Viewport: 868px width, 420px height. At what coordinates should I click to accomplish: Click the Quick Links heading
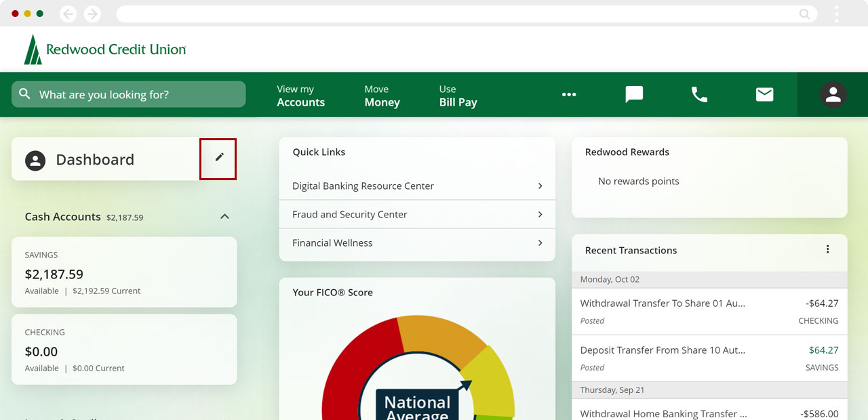tap(319, 152)
